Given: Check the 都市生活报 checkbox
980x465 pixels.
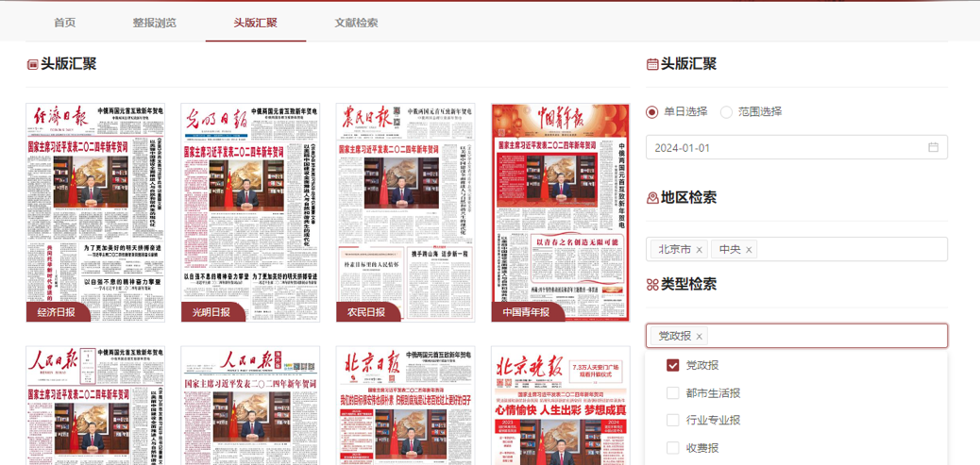Looking at the screenshot, I should pyautogui.click(x=672, y=392).
